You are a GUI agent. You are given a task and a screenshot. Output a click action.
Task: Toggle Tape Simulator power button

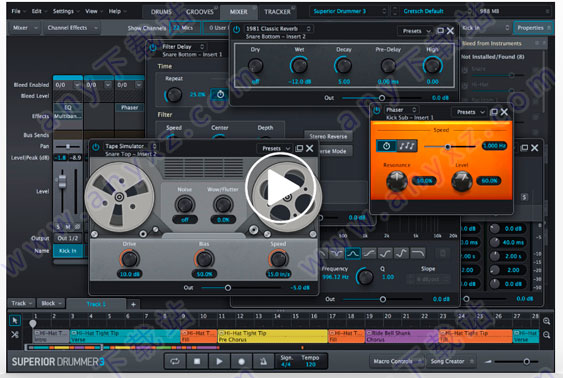[96, 147]
